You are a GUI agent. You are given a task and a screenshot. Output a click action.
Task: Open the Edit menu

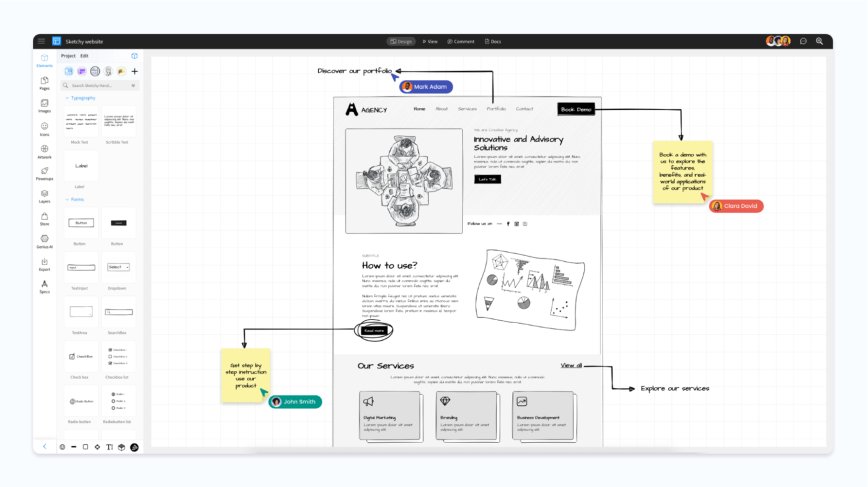[84, 56]
